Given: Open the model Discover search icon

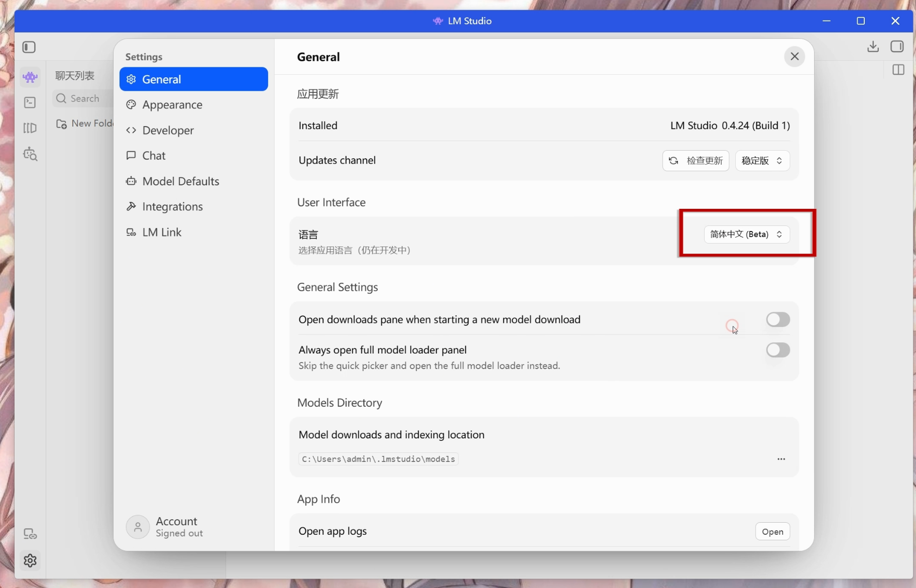Looking at the screenshot, I should 30,154.
